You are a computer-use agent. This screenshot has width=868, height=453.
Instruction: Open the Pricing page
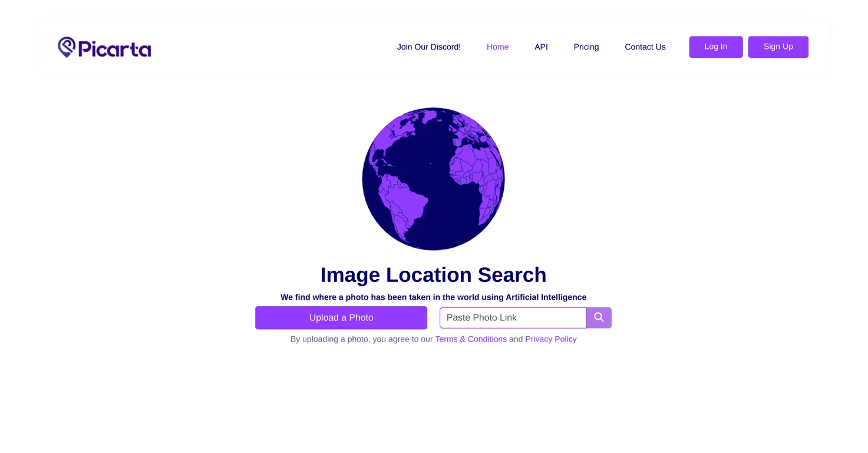[586, 47]
